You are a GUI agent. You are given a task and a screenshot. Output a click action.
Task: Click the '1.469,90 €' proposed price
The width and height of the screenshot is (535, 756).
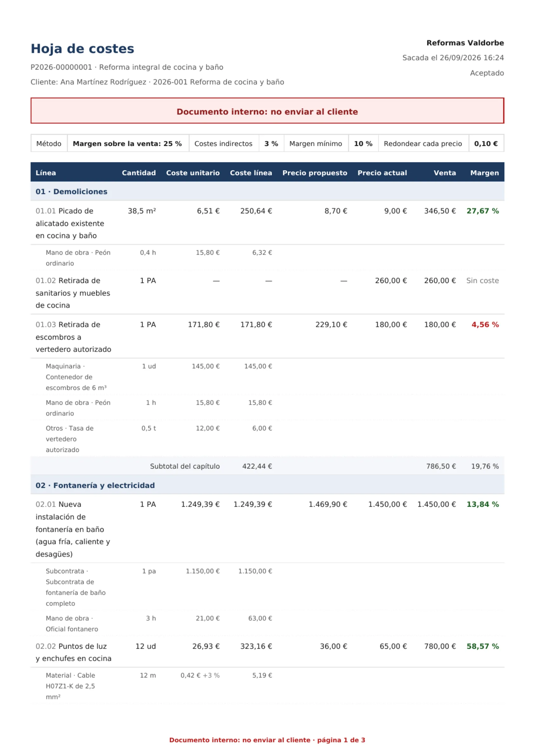click(x=328, y=504)
